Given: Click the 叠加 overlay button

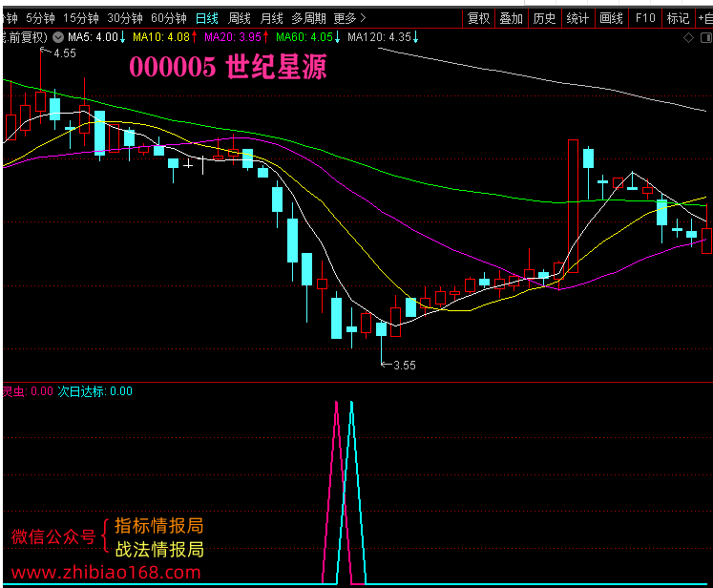Looking at the screenshot, I should coord(511,18).
